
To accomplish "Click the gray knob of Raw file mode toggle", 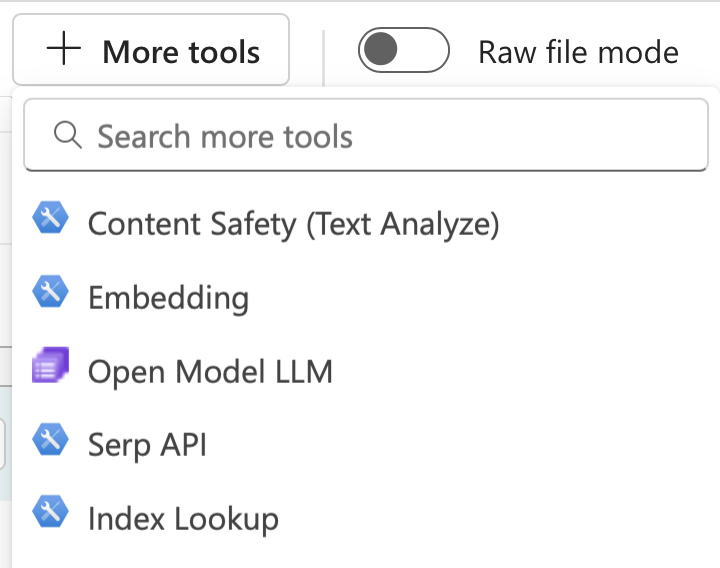I will pyautogui.click(x=381, y=49).
